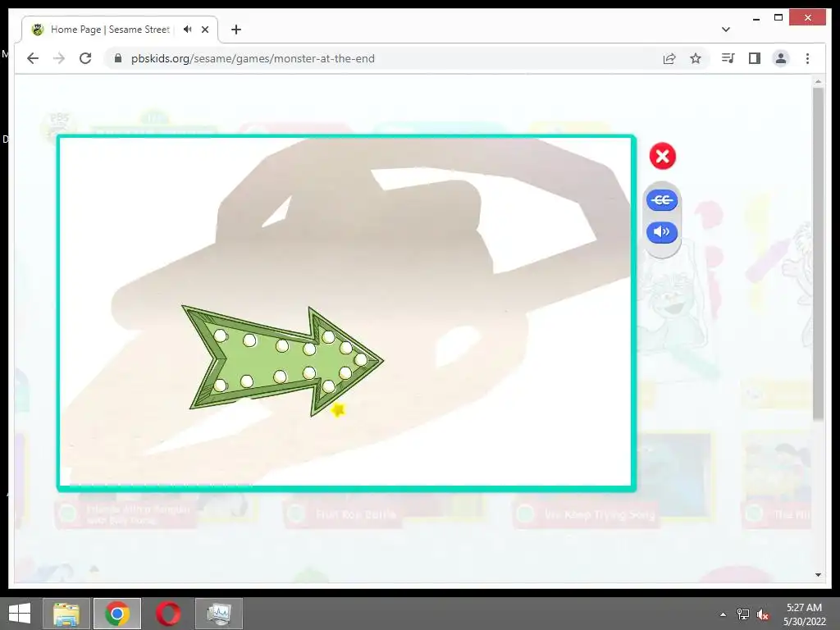Open File Explorer from taskbar
Image resolution: width=840 pixels, height=630 pixels.
click(66, 614)
